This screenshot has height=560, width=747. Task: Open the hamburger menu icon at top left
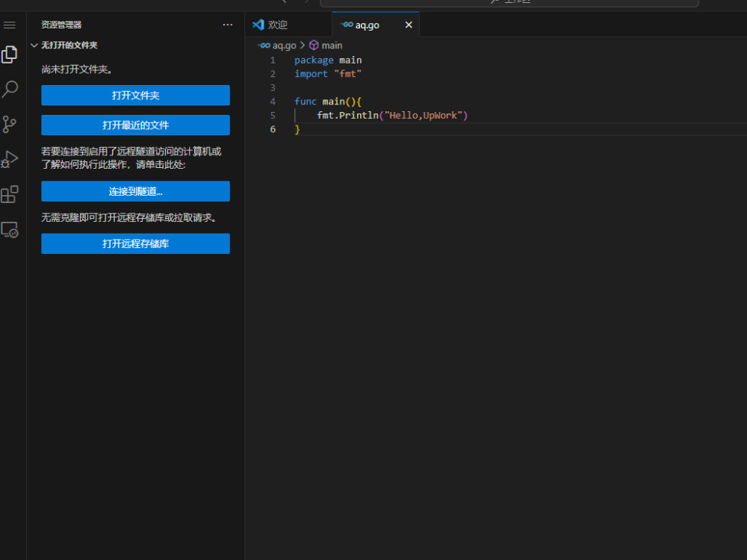(x=10, y=25)
